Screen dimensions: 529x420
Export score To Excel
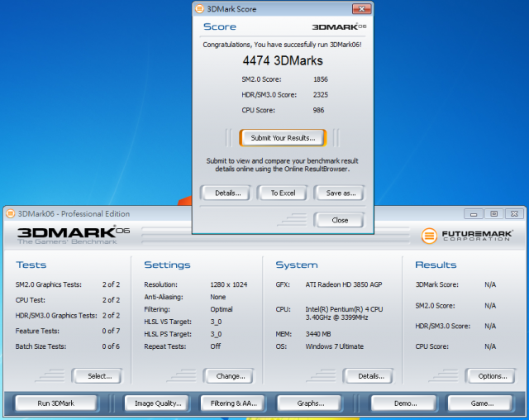[283, 193]
